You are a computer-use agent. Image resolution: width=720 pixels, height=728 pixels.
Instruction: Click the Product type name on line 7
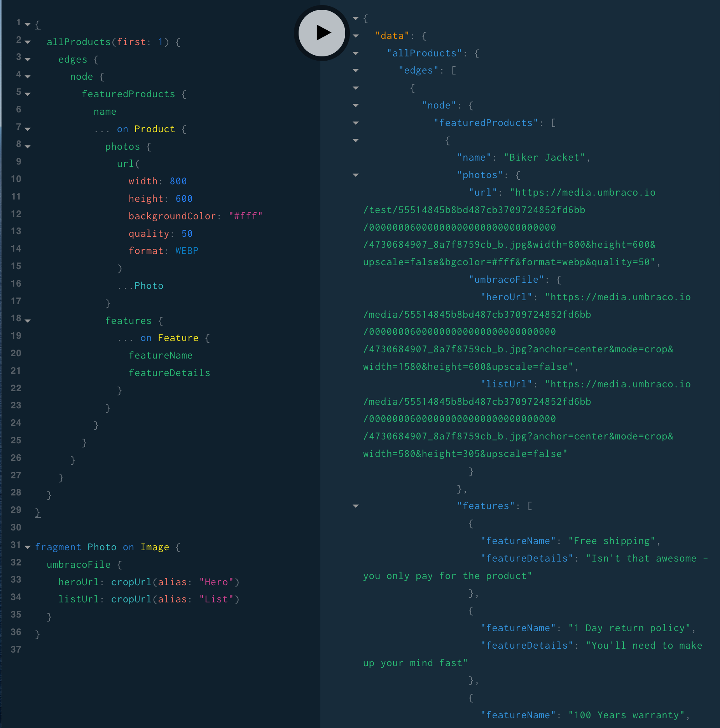[155, 129]
